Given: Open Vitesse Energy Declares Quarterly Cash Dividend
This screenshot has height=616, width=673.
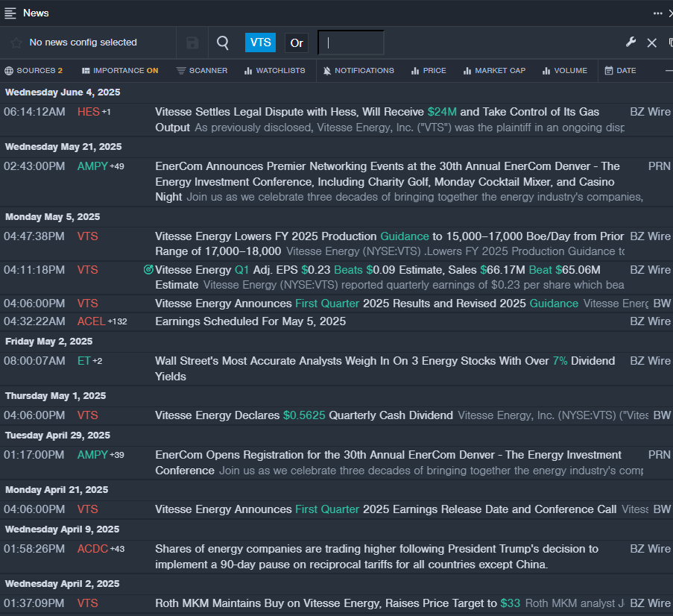Looking at the screenshot, I should coord(304,415).
